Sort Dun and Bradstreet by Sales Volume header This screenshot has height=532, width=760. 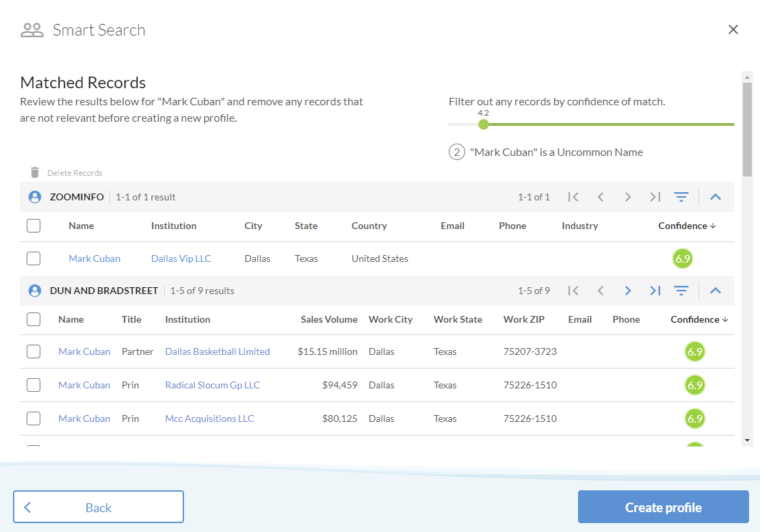328,319
